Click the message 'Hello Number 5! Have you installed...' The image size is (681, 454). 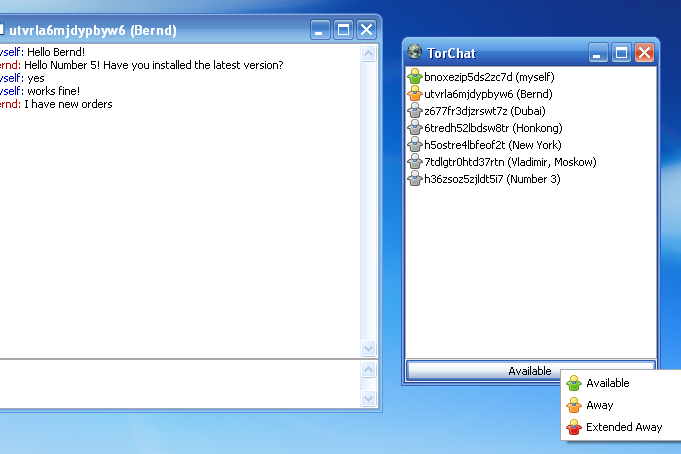tap(154, 65)
